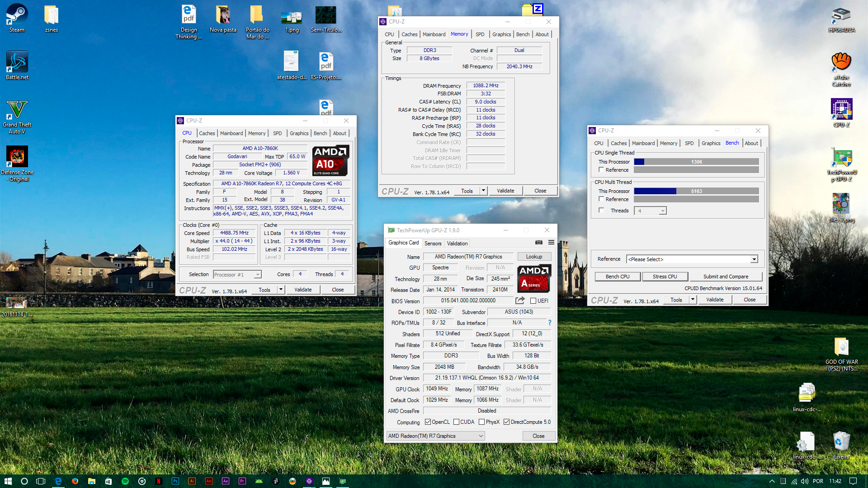The height and width of the screenshot is (488, 868).
Task: Click the GPU-Z screenshot camera icon
Action: coord(538,243)
